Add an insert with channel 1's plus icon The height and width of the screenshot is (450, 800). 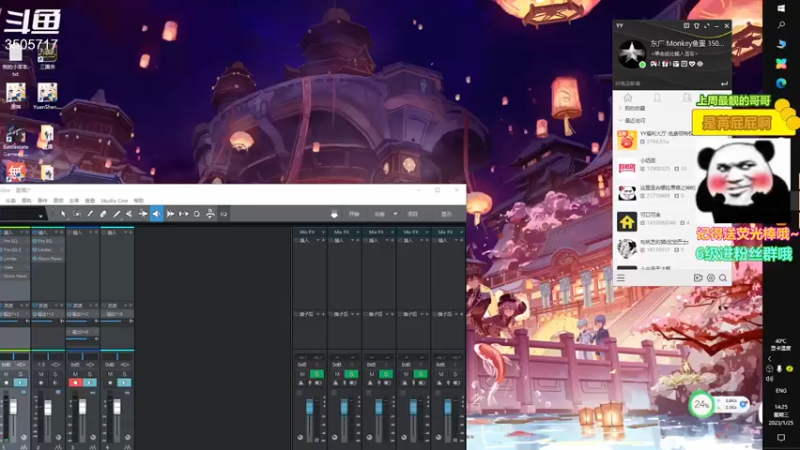pyautogui.click(x=28, y=233)
